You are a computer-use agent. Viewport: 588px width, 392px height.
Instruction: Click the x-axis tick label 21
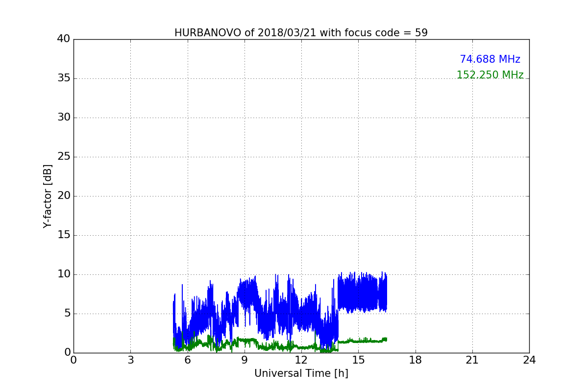click(472, 360)
